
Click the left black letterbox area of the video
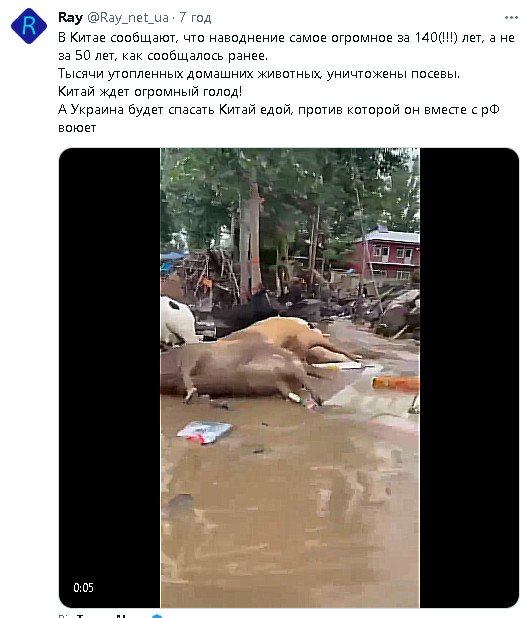pos(110,378)
